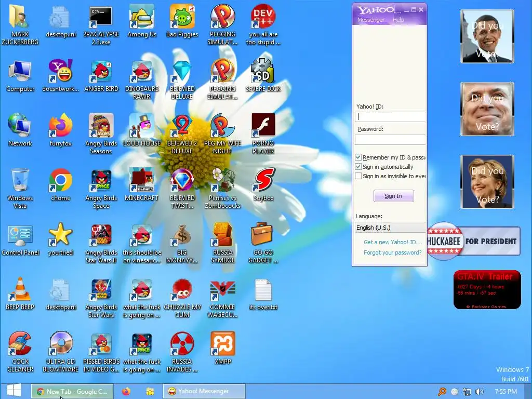Open the Language dropdown English (U.S.)
The image size is (532, 399).
tap(390, 228)
